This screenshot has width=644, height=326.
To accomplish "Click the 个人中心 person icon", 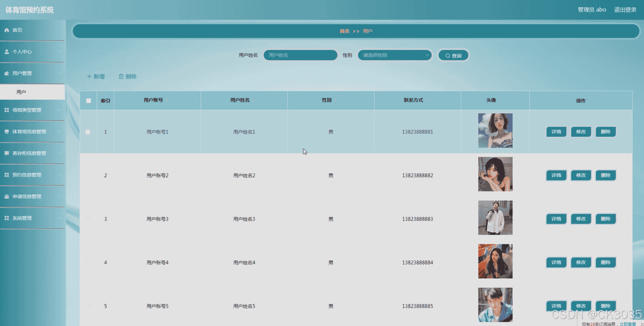I will 7,52.
